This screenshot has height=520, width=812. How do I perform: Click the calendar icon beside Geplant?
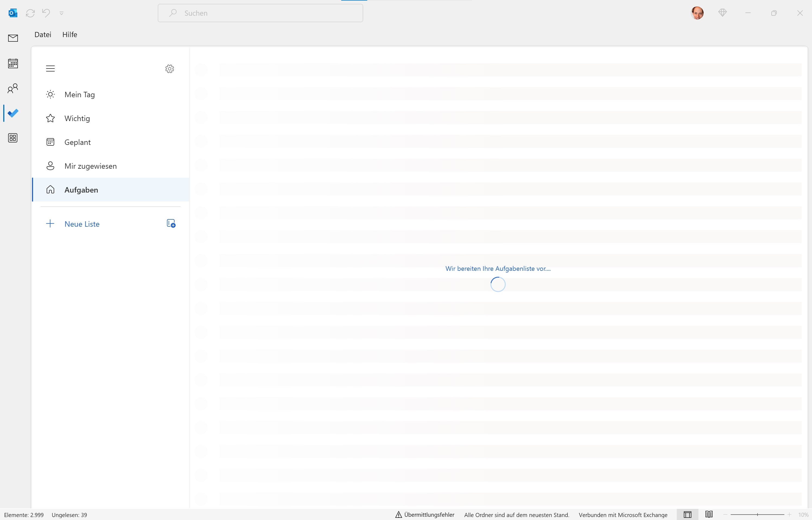tap(50, 142)
